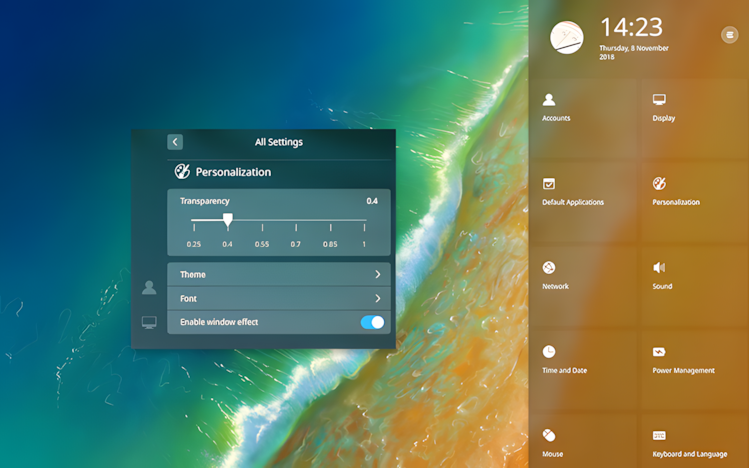Open the Font settings row
749x468 pixels.
tap(279, 298)
